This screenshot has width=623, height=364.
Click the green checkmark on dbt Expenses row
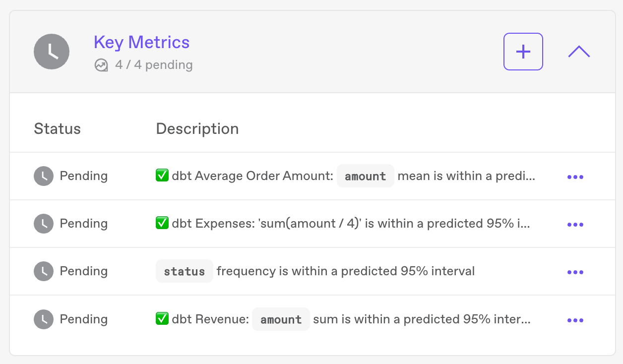[x=162, y=223]
